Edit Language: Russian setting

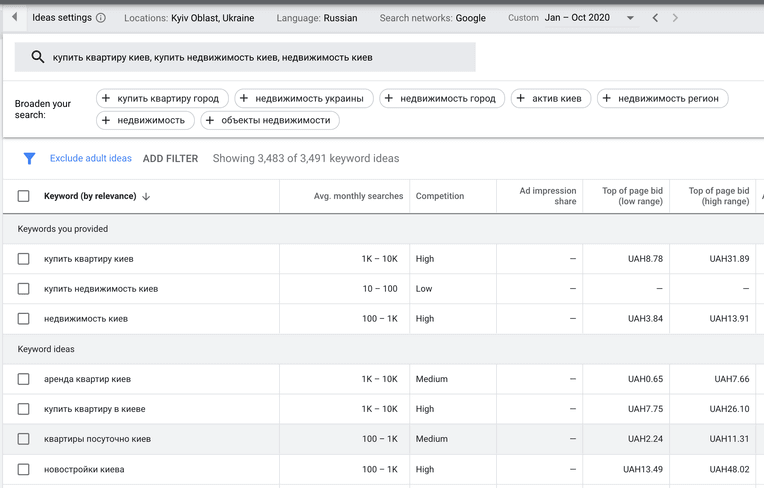pyautogui.click(x=317, y=18)
